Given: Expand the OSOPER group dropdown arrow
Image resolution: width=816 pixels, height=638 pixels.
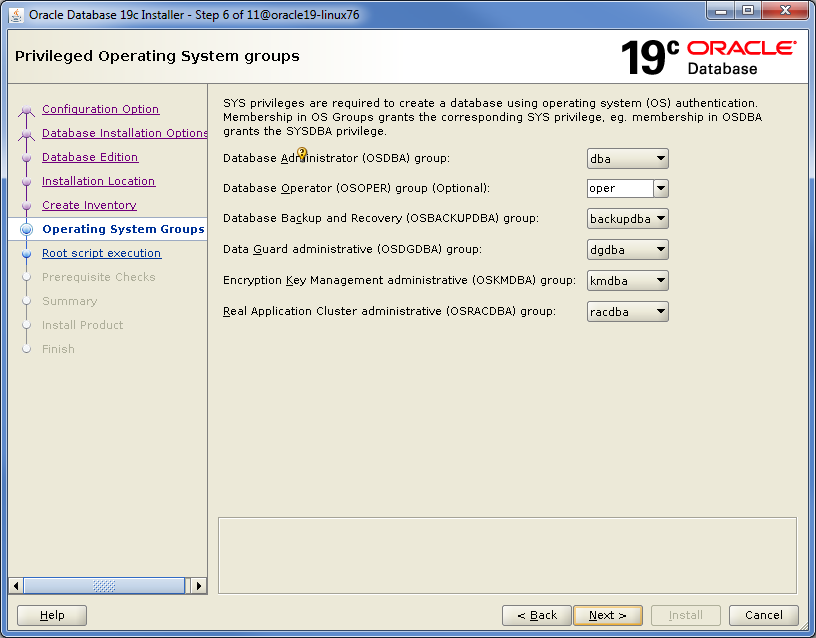Looking at the screenshot, I should pyautogui.click(x=660, y=188).
